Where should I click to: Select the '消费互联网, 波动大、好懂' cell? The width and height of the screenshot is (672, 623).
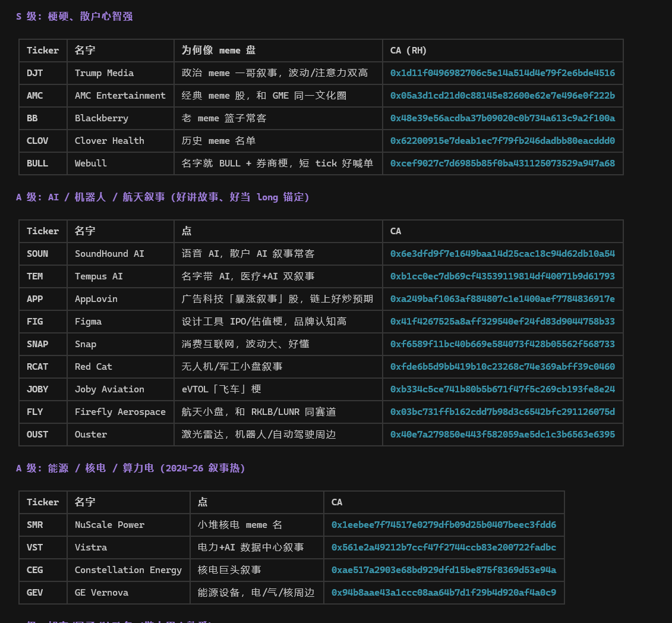pyautogui.click(x=278, y=344)
